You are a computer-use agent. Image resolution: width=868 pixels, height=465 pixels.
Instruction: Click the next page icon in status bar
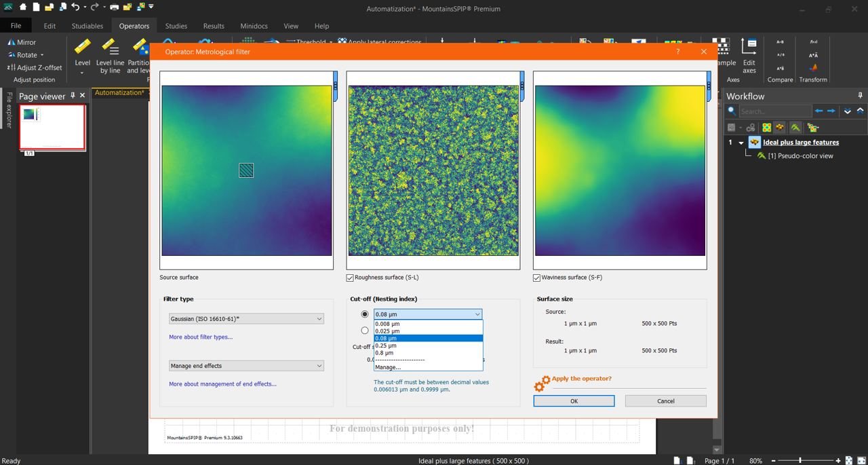(x=690, y=460)
